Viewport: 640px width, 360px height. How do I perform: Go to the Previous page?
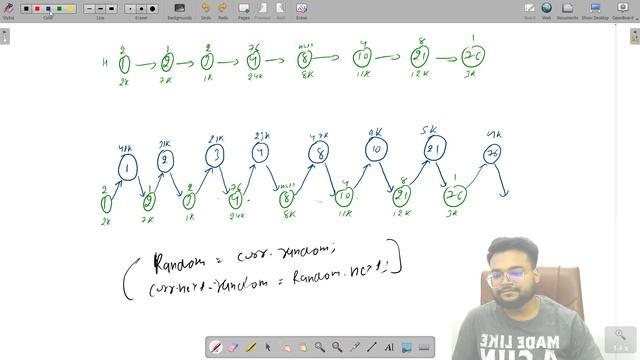pyautogui.click(x=262, y=11)
